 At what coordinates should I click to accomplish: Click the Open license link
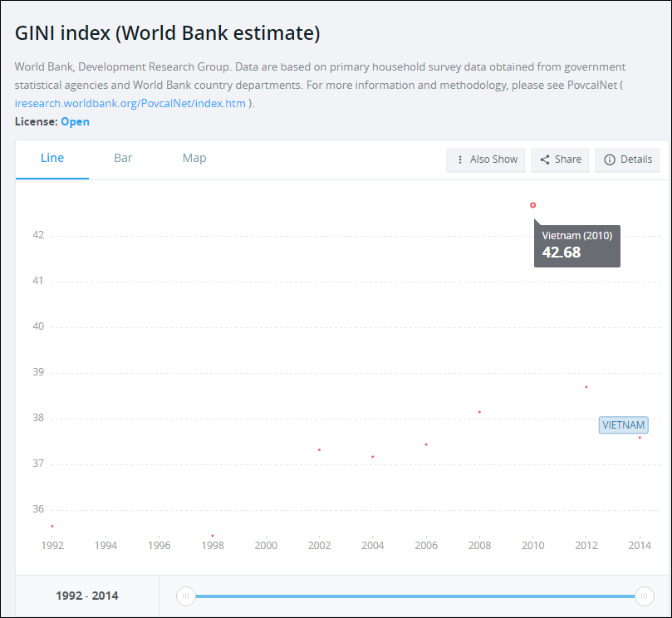click(75, 121)
